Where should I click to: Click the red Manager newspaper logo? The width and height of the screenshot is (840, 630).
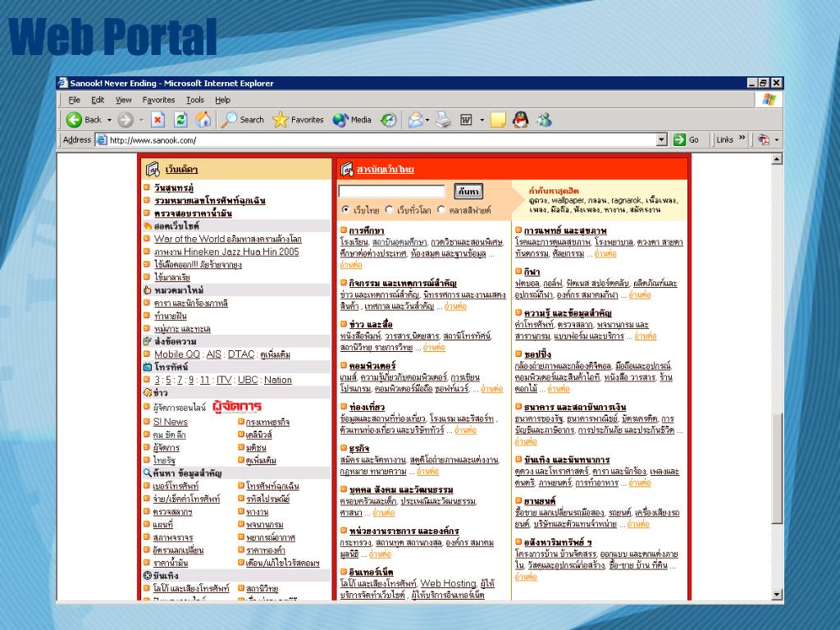(236, 407)
